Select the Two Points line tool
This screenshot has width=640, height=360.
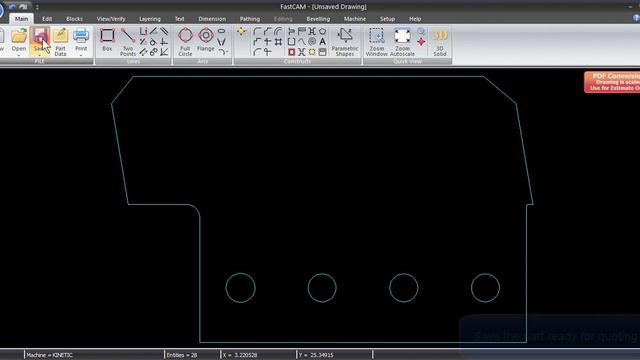pyautogui.click(x=128, y=41)
